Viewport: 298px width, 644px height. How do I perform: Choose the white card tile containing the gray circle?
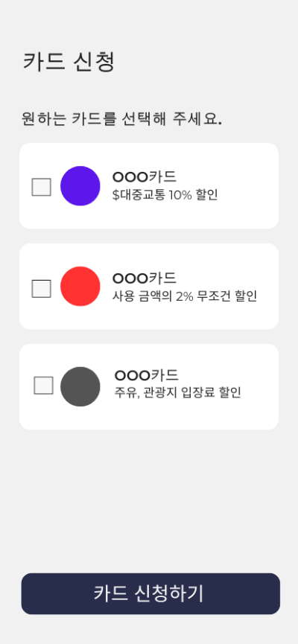pos(149,386)
